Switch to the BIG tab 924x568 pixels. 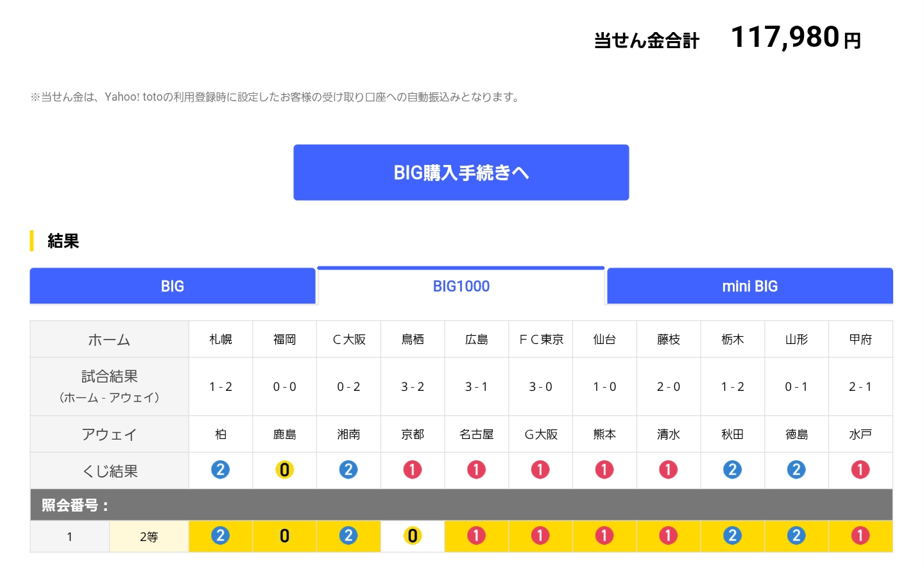point(172,286)
